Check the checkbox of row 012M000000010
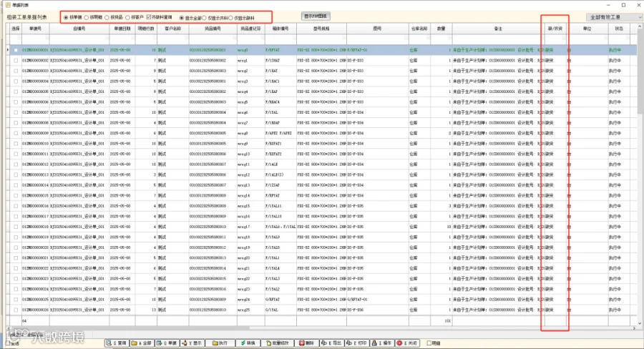 pyautogui.click(x=16, y=144)
